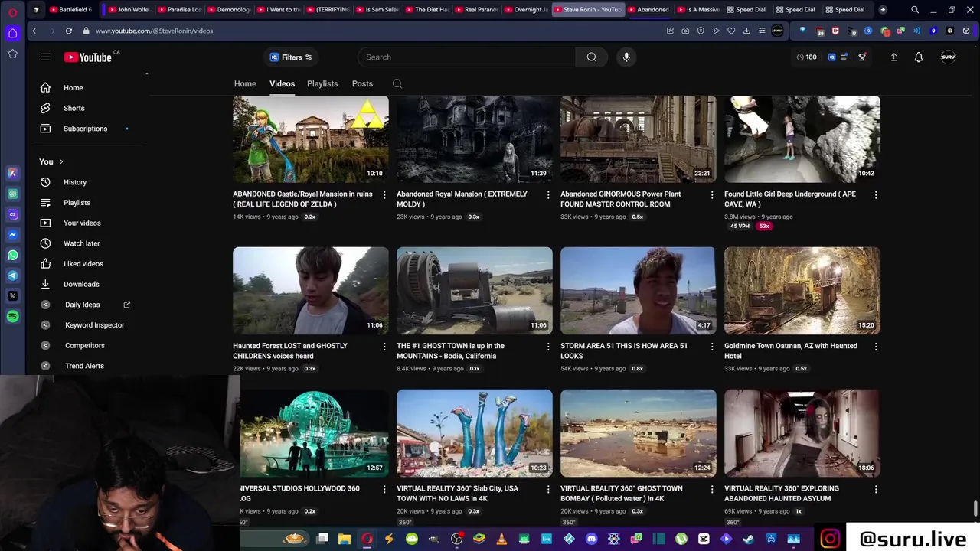Open Opera sidebar WhatsApp icon

[x=12, y=255]
